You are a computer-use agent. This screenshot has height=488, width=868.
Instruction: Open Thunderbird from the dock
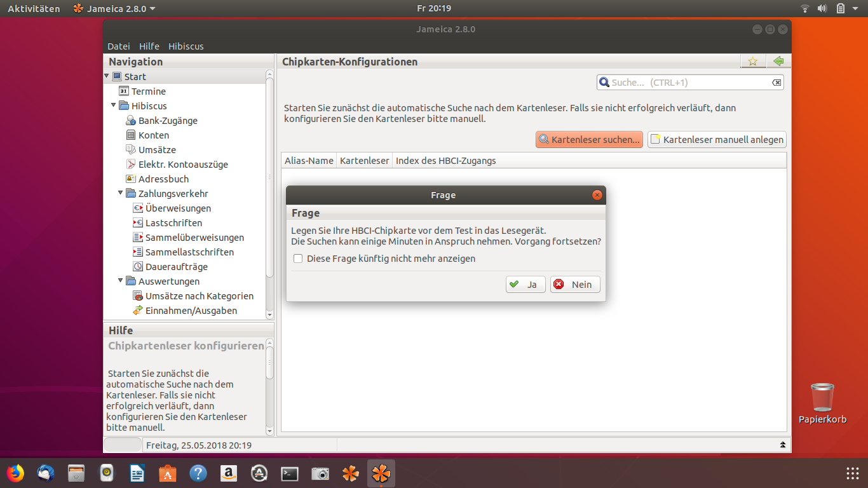(46, 473)
